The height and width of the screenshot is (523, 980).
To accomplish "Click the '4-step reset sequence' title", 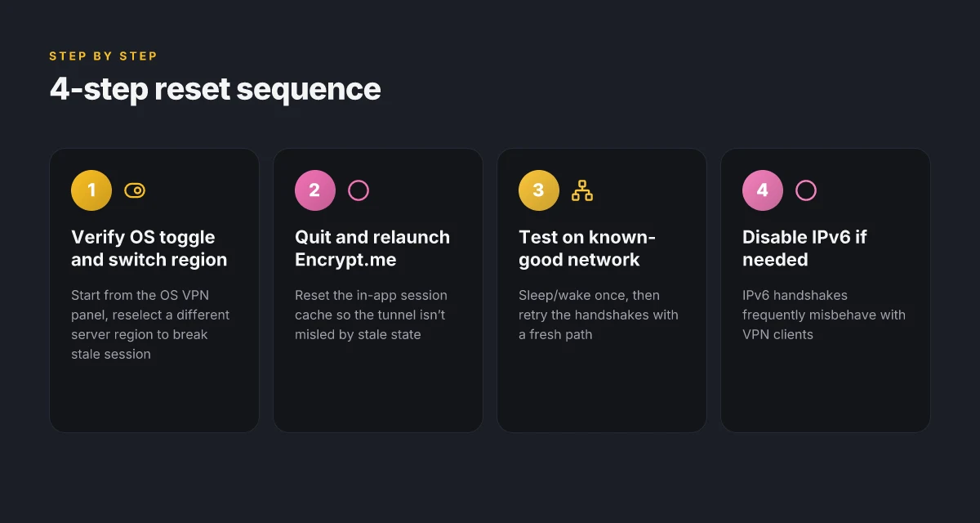I will (215, 89).
